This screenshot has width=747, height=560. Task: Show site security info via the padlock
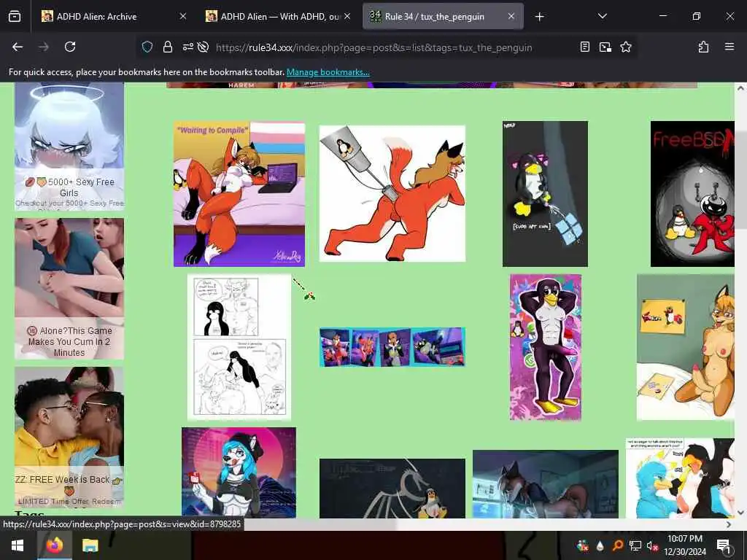168,47
